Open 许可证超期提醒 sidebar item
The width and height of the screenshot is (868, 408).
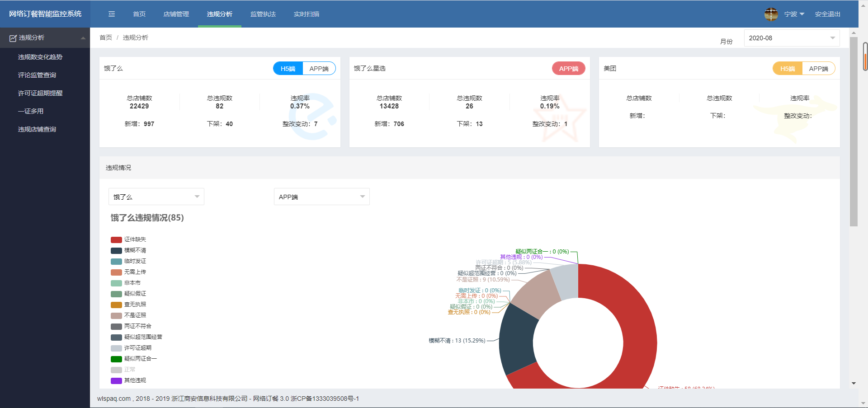tap(40, 93)
